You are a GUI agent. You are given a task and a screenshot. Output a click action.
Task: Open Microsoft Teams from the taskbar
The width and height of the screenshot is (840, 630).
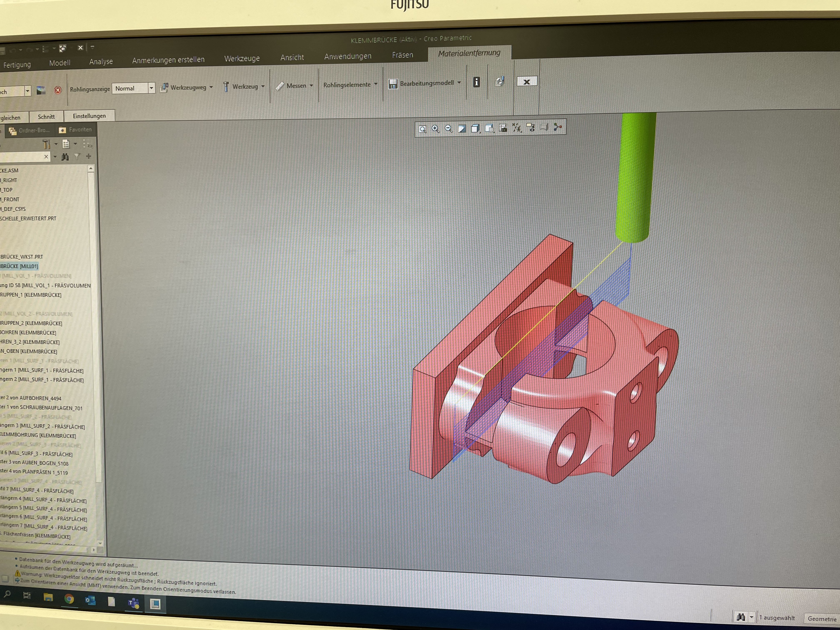tap(133, 603)
